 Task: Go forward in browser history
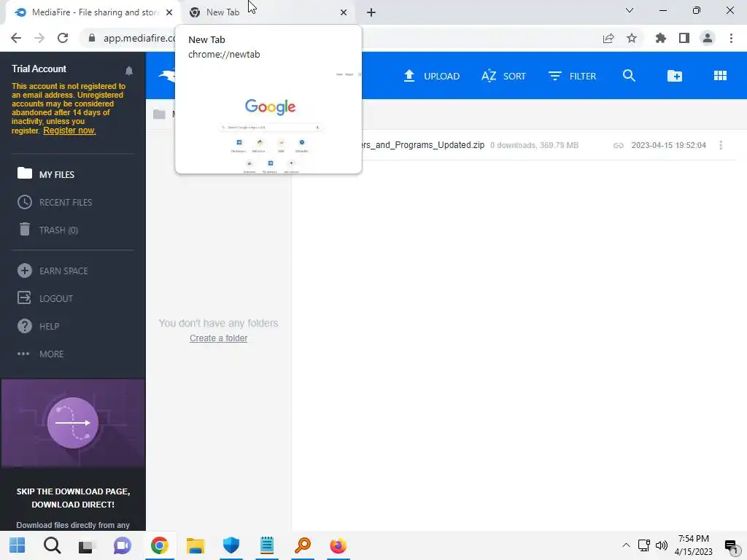[x=39, y=38]
